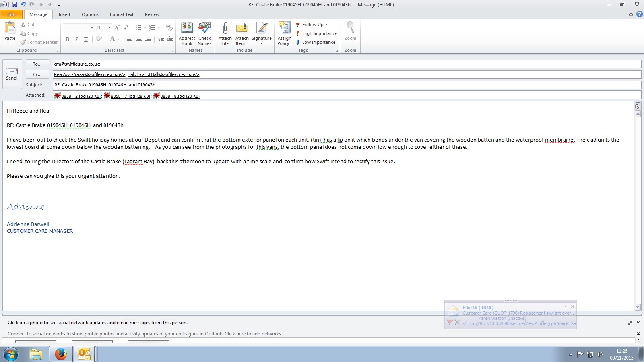Center the paragraph text
Screen dimensions: 644x362
pos(139,39)
